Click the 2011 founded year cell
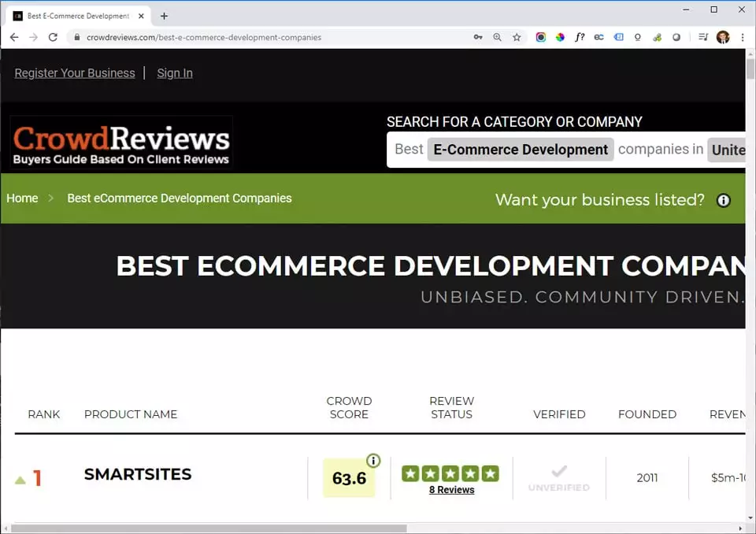 pyautogui.click(x=647, y=478)
